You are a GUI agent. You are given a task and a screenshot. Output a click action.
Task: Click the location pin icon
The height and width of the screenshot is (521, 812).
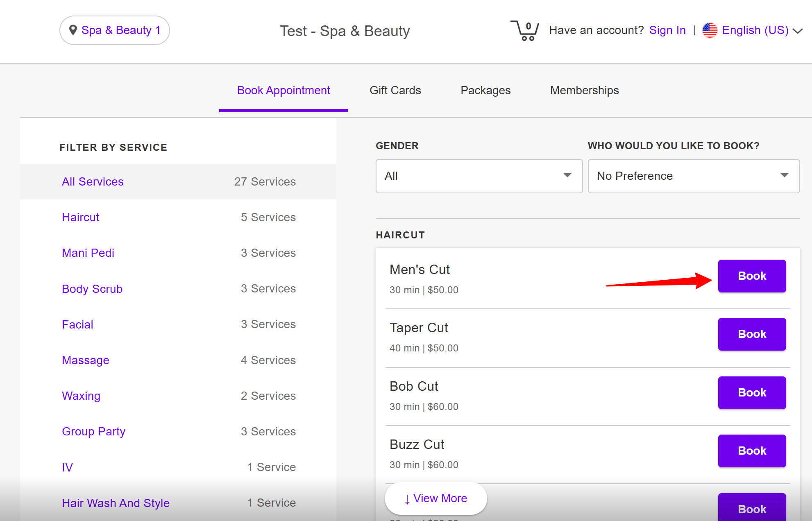click(73, 30)
